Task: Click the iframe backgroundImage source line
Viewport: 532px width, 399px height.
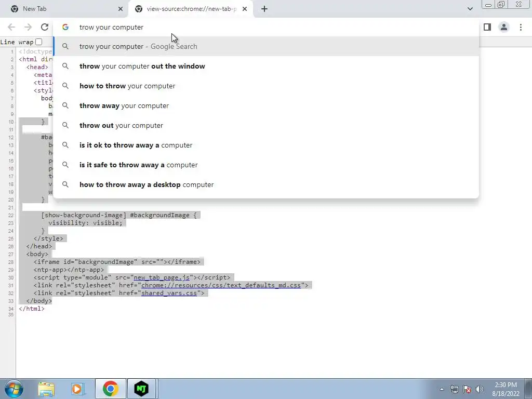Action: (x=117, y=262)
